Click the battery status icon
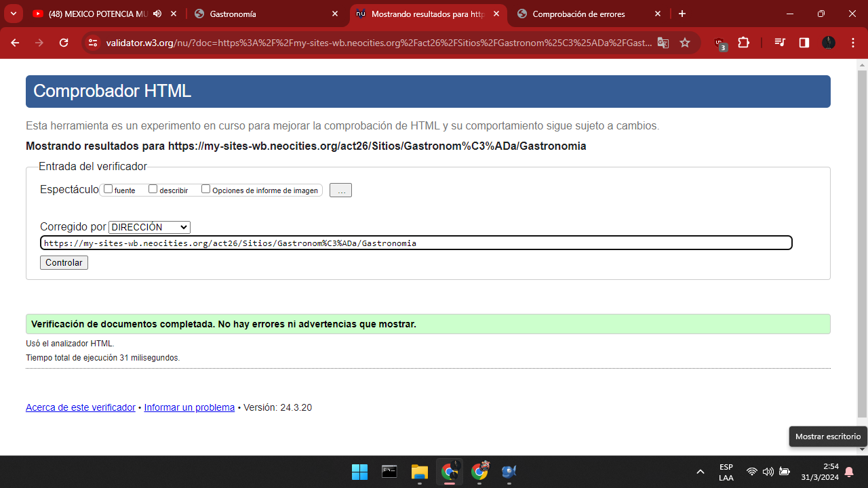The width and height of the screenshot is (868, 488). [785, 472]
